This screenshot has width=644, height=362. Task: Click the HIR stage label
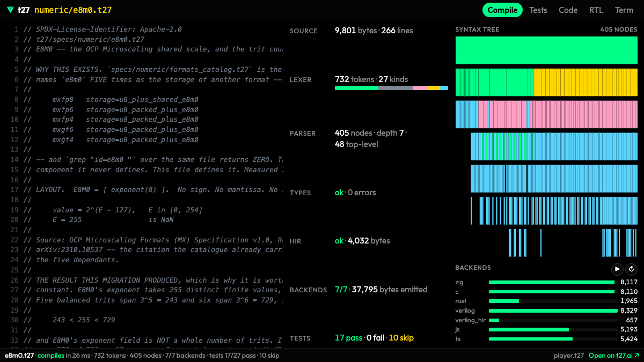pos(296,241)
